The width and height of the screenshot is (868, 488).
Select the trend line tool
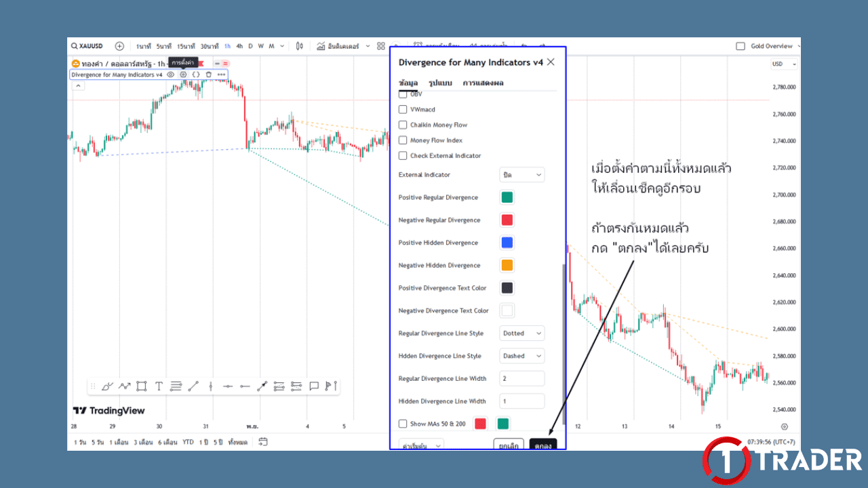(193, 386)
